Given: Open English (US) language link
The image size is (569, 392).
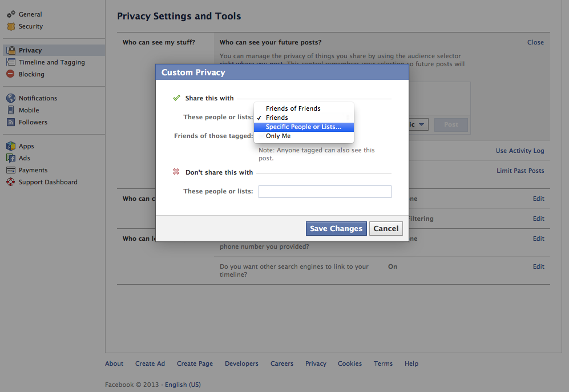Looking at the screenshot, I should coord(183,385).
